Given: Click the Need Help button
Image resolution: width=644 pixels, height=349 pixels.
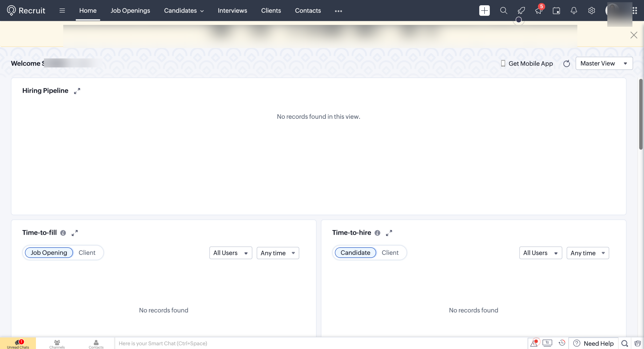Looking at the screenshot, I should point(593,343).
